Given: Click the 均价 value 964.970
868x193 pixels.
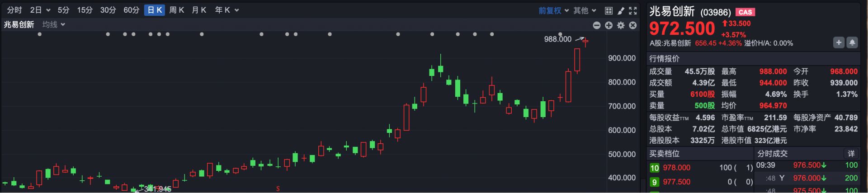Looking at the screenshot, I should tap(773, 105).
